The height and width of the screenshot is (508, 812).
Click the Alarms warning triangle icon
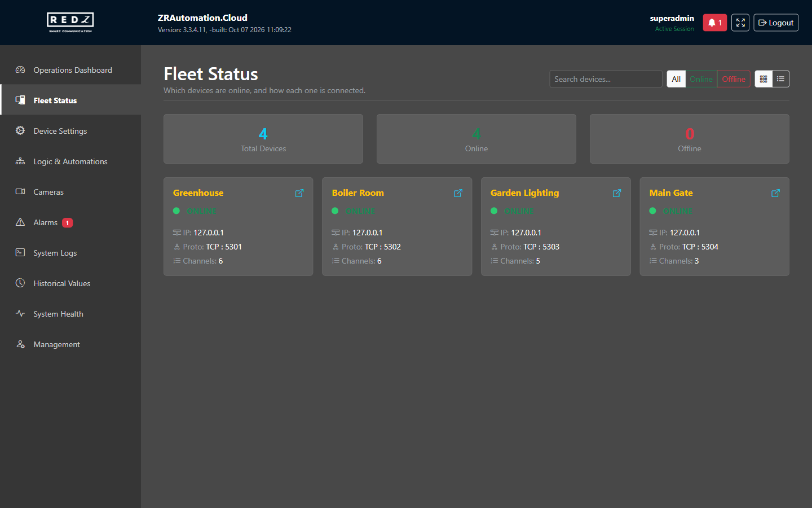(20, 222)
